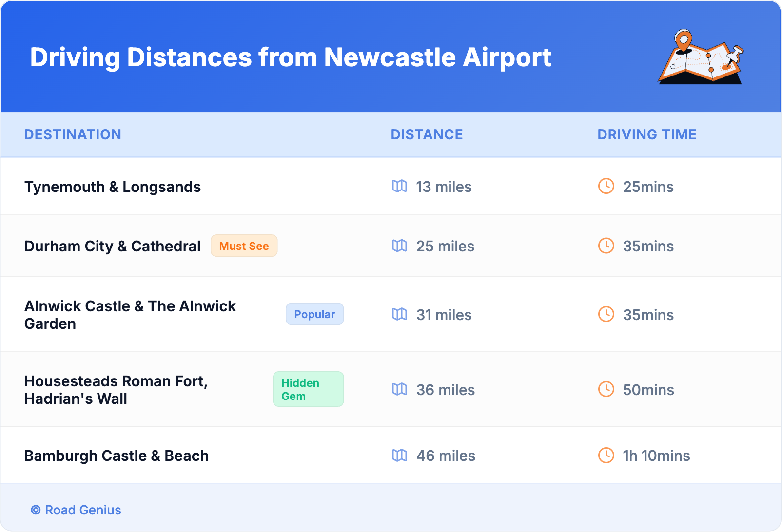Click the map icon beside 46 miles

(399, 455)
